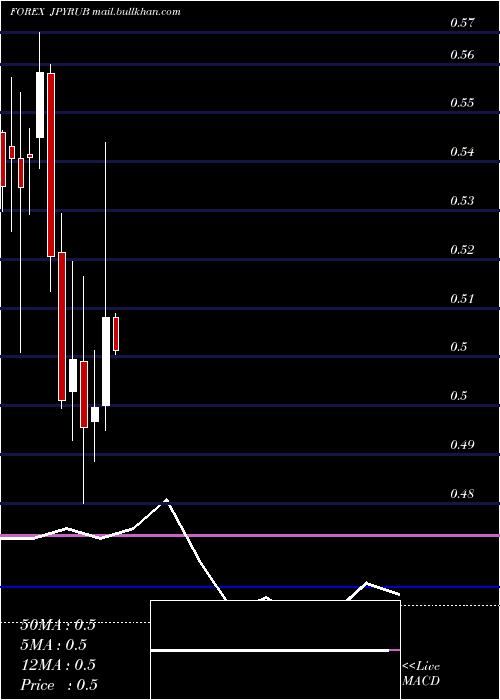Click the tall white candle body at chart top

point(40,105)
